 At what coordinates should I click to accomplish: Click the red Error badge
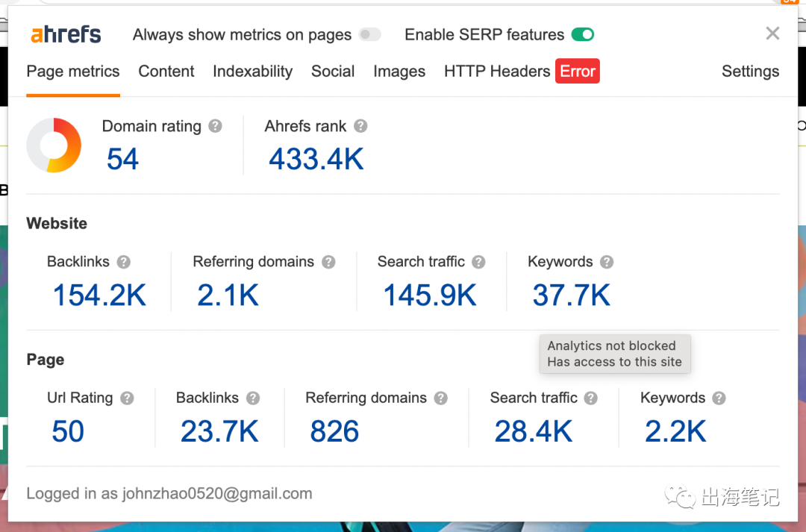click(578, 72)
